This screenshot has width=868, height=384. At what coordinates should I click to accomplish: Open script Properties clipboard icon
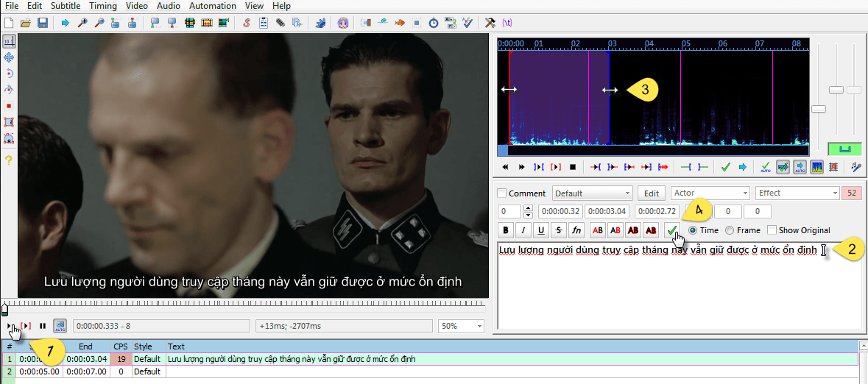click(264, 24)
